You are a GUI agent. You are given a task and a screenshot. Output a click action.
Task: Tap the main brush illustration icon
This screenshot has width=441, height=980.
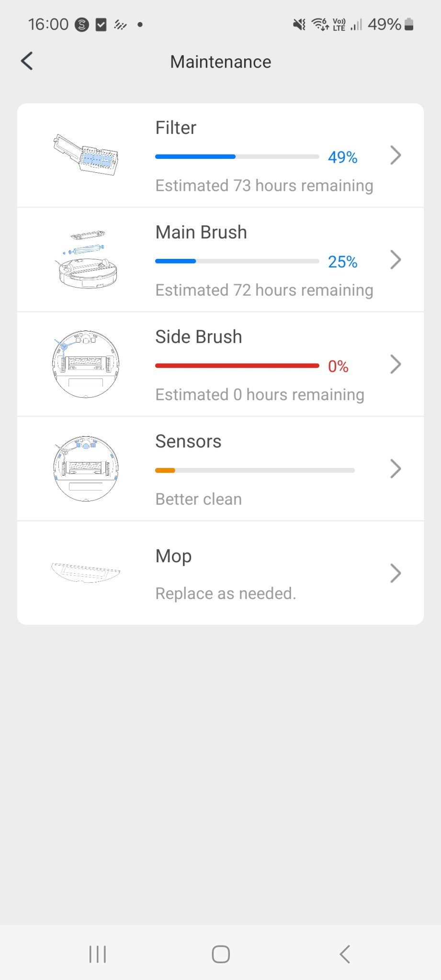click(x=86, y=259)
